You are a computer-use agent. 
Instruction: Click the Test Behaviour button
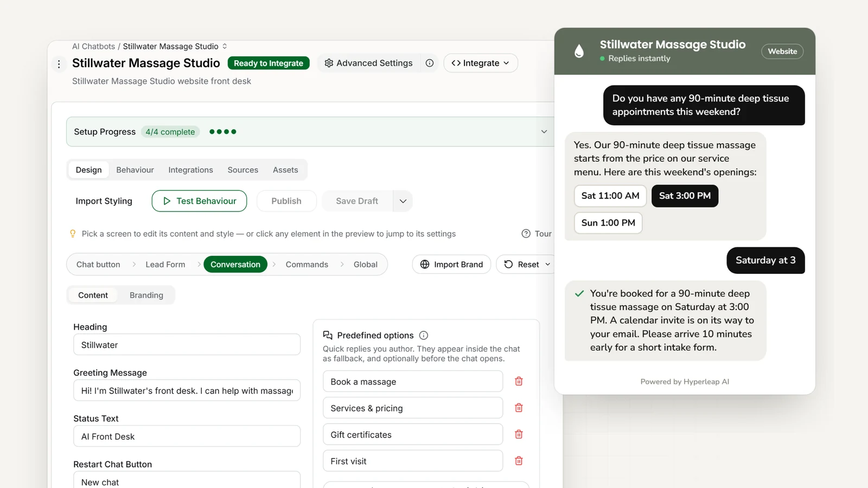click(199, 201)
